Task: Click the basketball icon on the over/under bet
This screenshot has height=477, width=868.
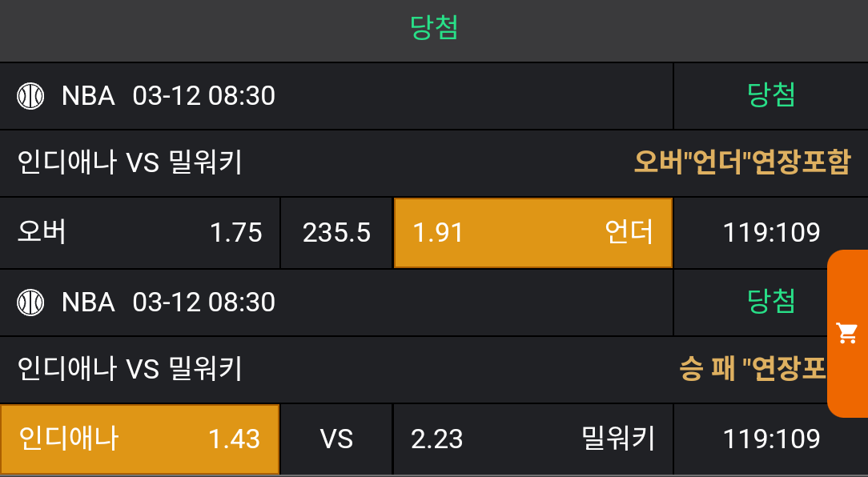Action: tap(30, 96)
